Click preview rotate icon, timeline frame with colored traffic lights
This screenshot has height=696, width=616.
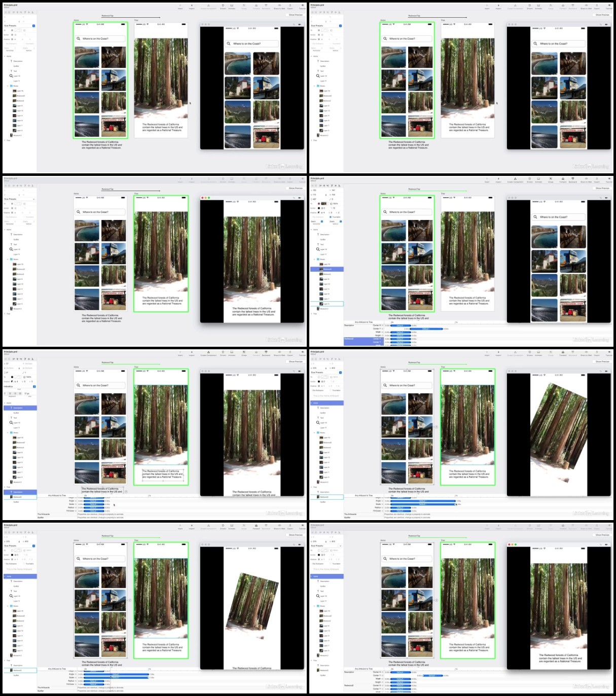point(601,544)
